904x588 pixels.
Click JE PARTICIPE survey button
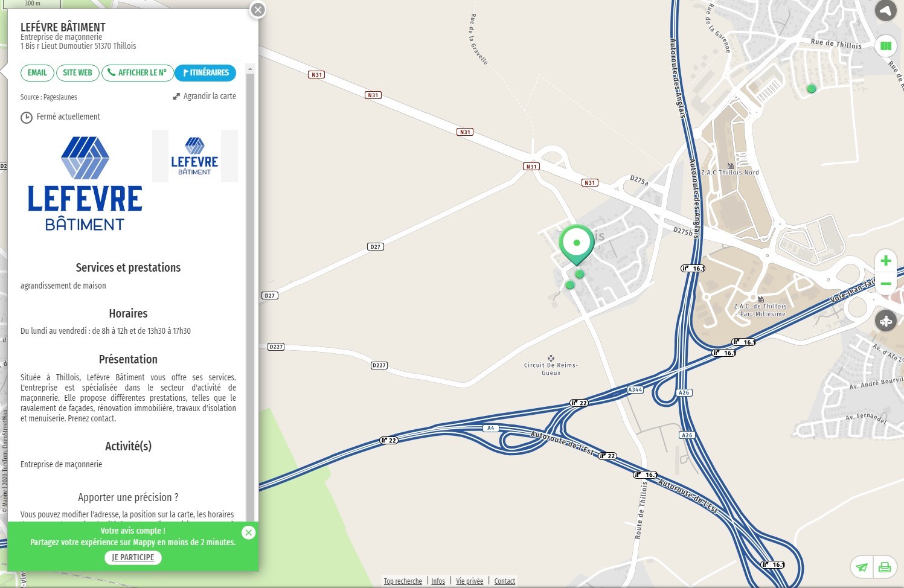pyautogui.click(x=133, y=557)
